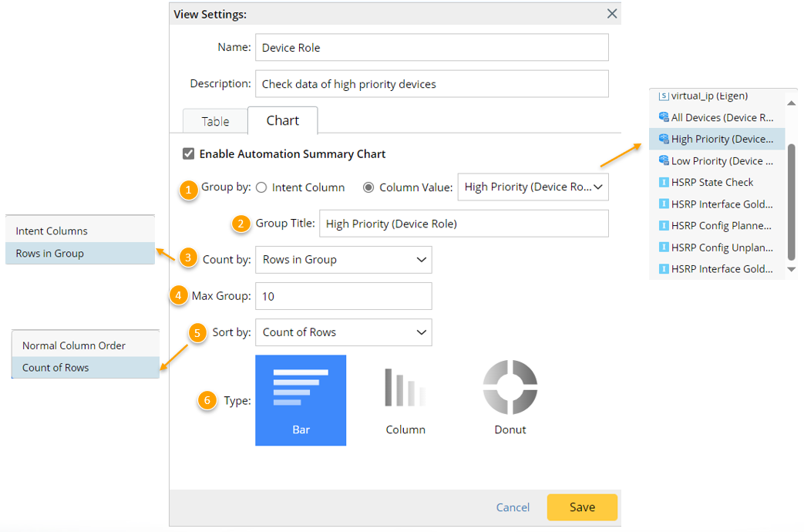
Task: Click the Cancel link
Action: (512, 507)
